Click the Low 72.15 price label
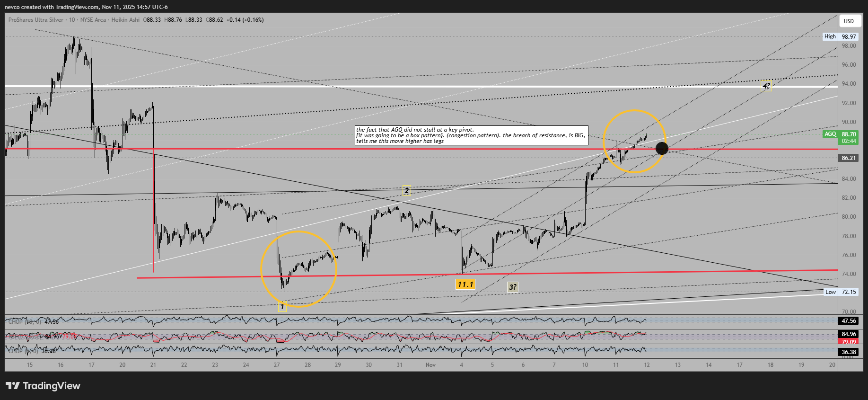The width and height of the screenshot is (868, 400). (x=841, y=292)
